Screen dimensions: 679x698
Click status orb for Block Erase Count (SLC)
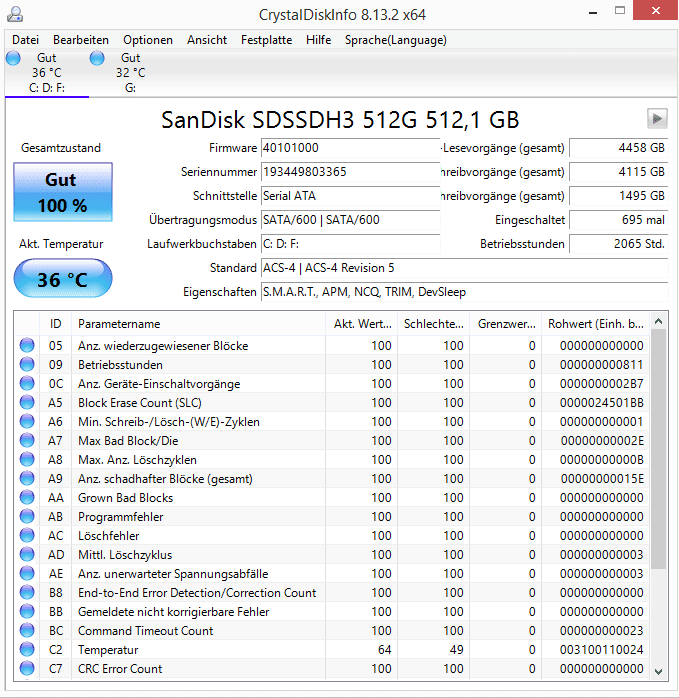[27, 402]
